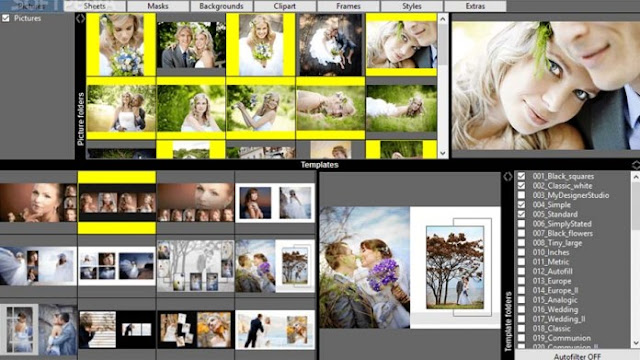Click the large template spread preview
This screenshot has height=360, width=640.
[x=410, y=267]
